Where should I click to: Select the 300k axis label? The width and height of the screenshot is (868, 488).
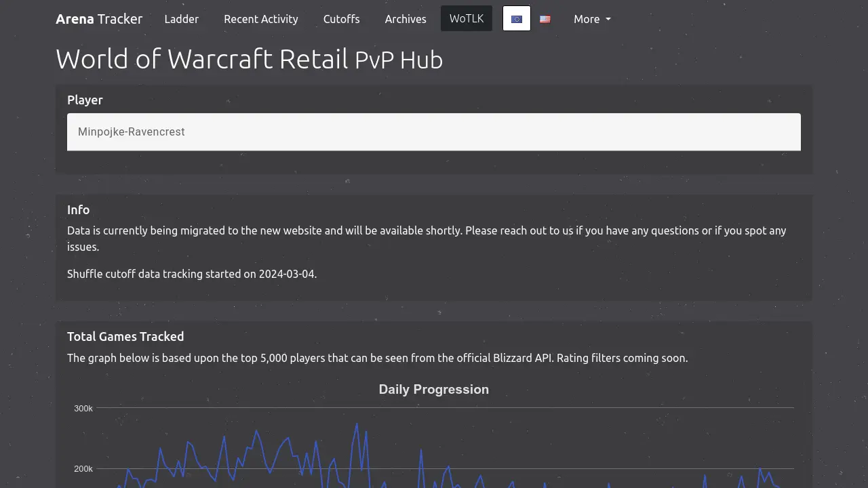click(83, 408)
